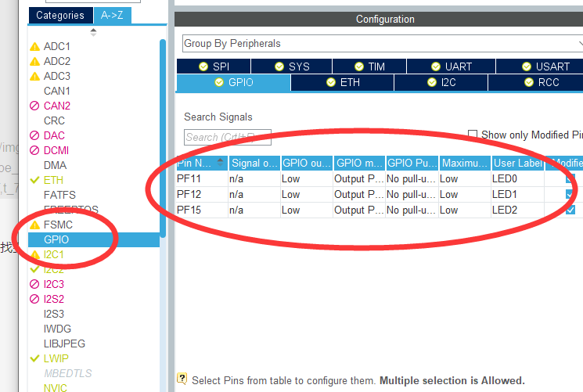The width and height of the screenshot is (583, 392).
Task: Select the GPIO configuration tab
Action: [233, 82]
